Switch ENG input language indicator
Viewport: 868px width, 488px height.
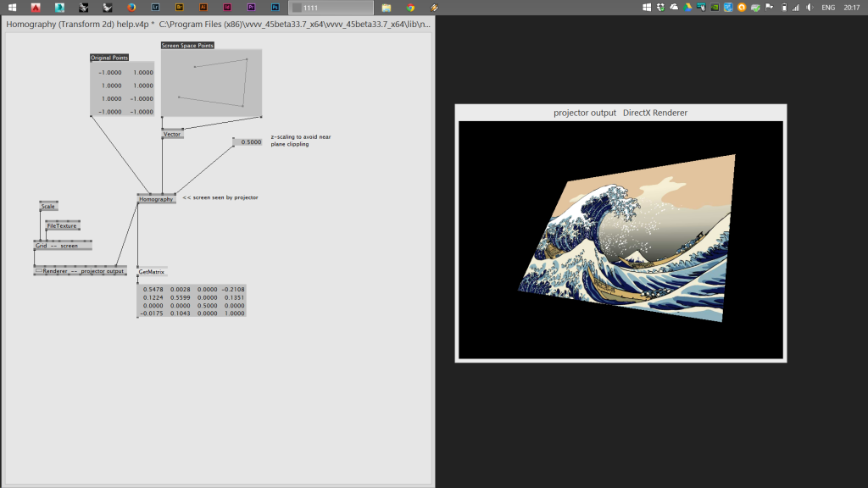click(828, 8)
